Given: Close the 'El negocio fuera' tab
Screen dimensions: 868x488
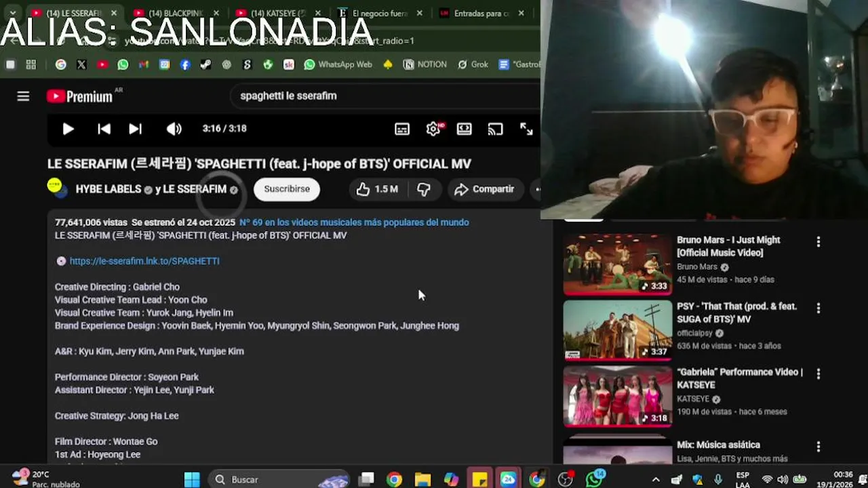Looking at the screenshot, I should [x=419, y=13].
